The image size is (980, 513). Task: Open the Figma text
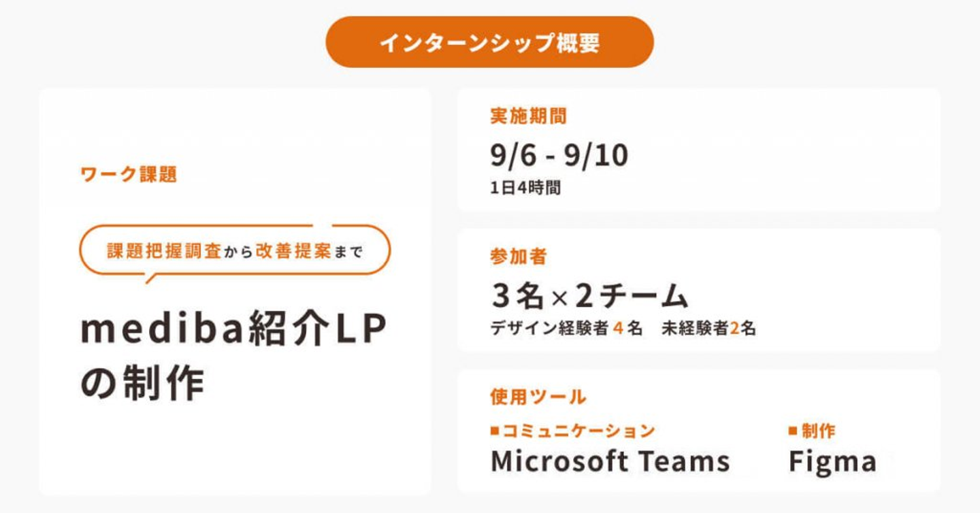(x=832, y=461)
